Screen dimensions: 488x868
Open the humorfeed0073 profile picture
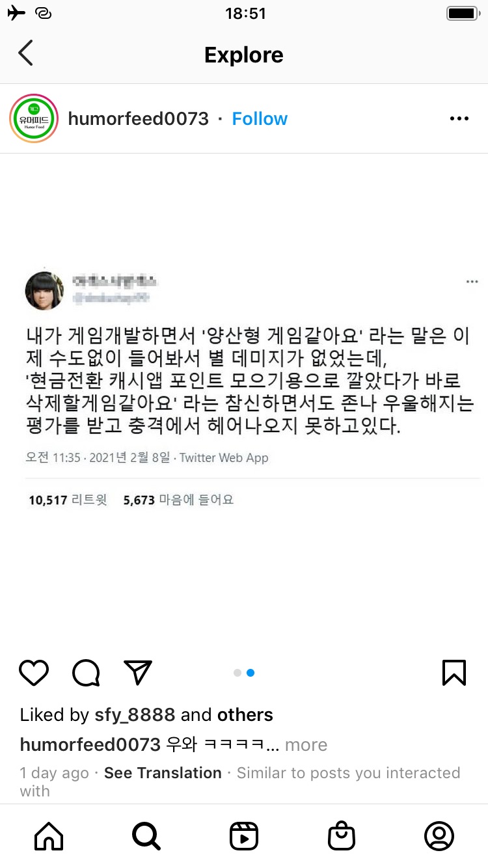coord(34,118)
